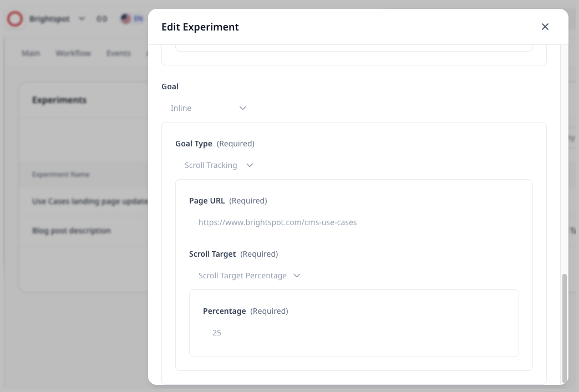Open the Blog post description experiment
579x392 pixels.
point(72,231)
